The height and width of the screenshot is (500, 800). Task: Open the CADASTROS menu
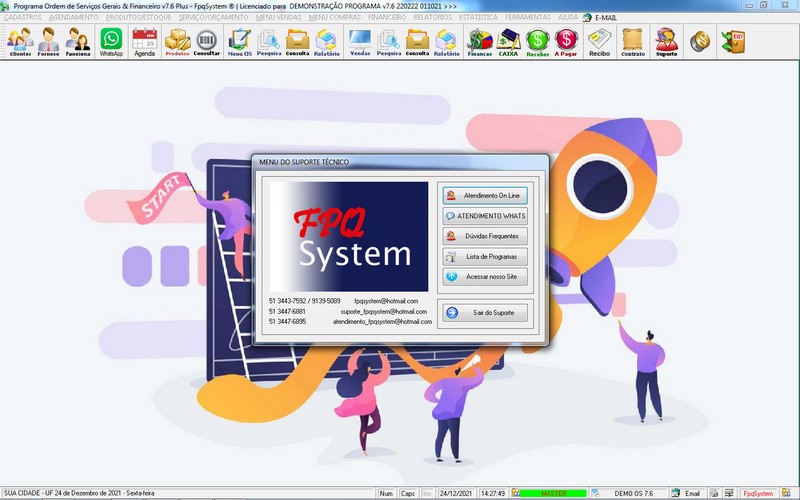[23, 17]
